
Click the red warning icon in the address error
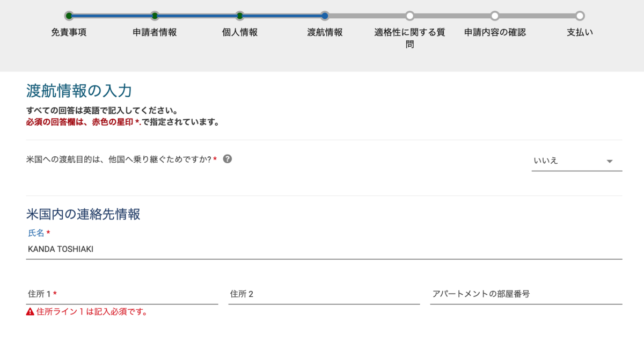[30, 312]
